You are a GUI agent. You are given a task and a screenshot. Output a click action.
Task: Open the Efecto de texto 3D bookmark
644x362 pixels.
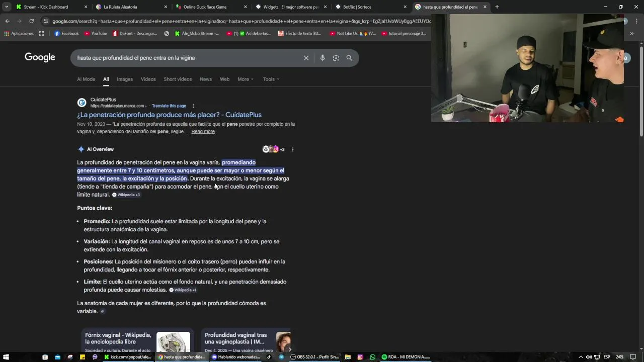[299, 34]
